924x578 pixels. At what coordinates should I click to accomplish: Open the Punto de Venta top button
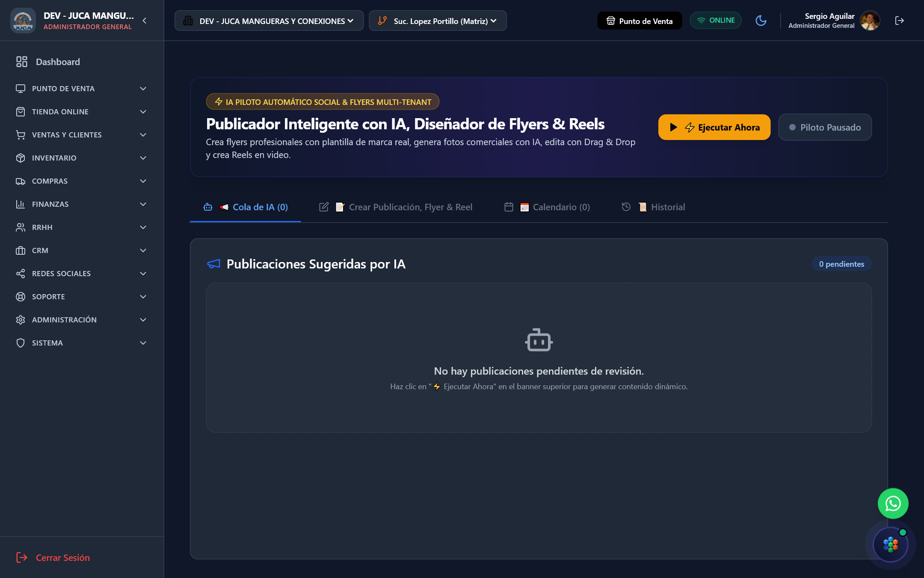tap(640, 21)
